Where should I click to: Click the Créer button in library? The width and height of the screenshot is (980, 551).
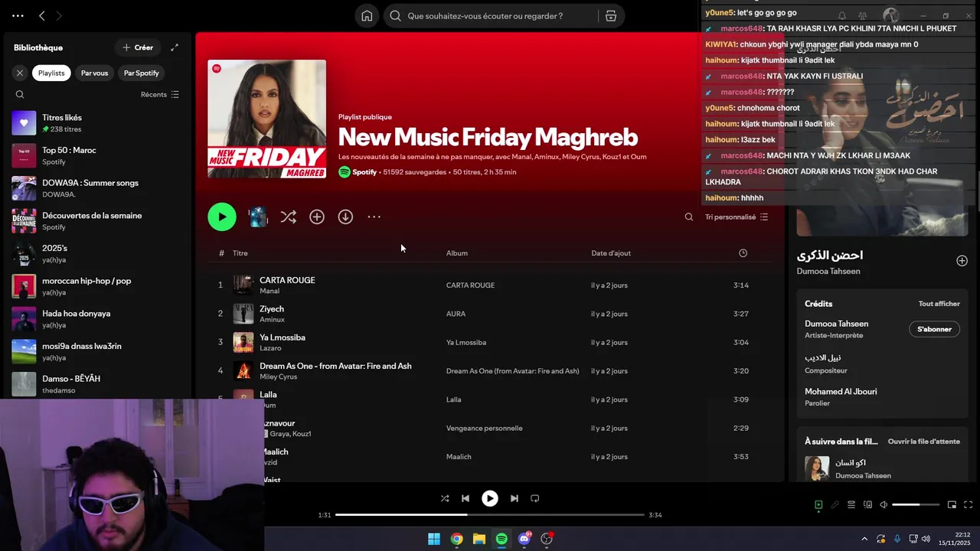coord(138,47)
